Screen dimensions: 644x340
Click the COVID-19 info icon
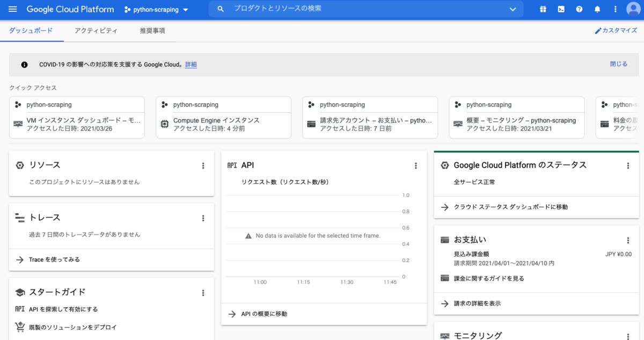pyautogui.click(x=24, y=64)
